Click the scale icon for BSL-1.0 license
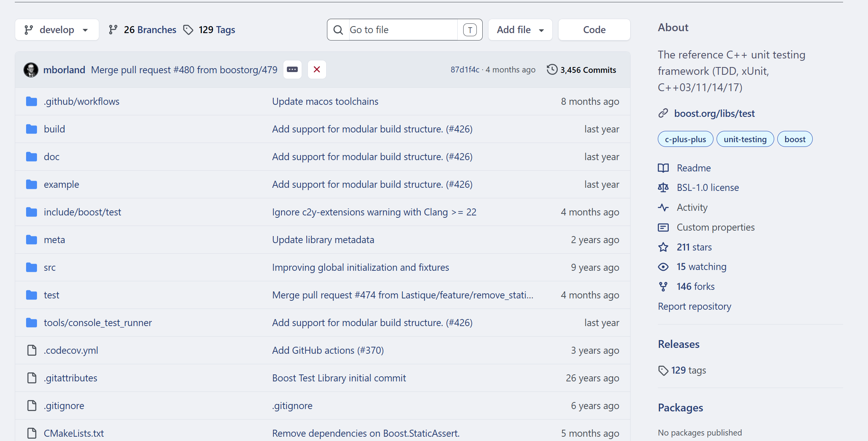Image resolution: width=868 pixels, height=441 pixels. click(x=663, y=188)
